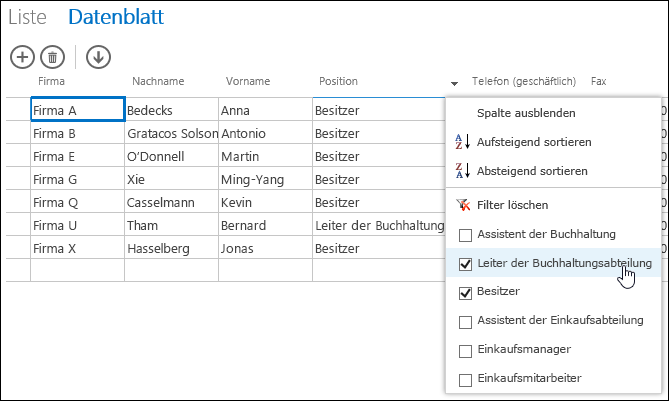Viewport: 669px width, 401px height.
Task: Click the download to Excel arrow icon
Action: pos(98,57)
